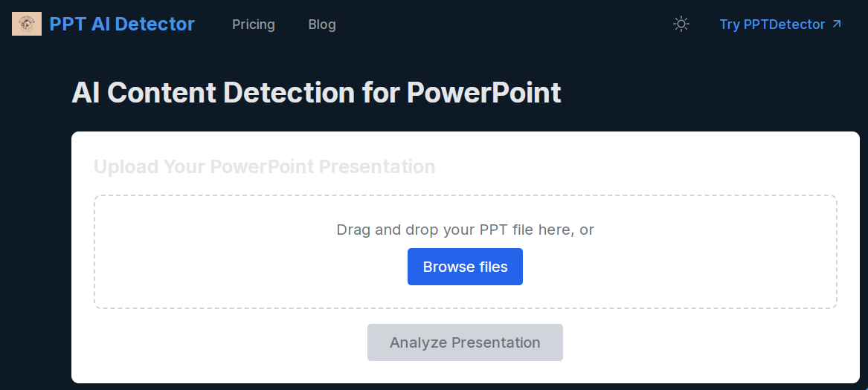This screenshot has width=868, height=390.
Task: Go to the Blog page
Action: point(322,25)
